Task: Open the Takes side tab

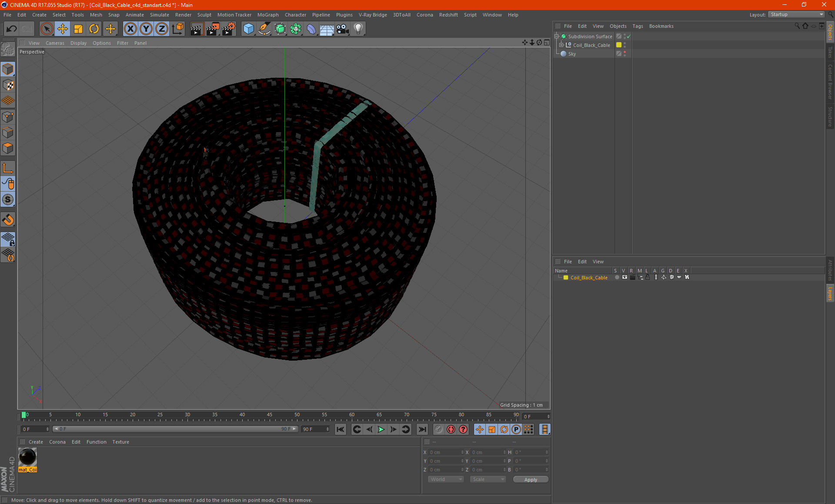Action: tap(830, 52)
